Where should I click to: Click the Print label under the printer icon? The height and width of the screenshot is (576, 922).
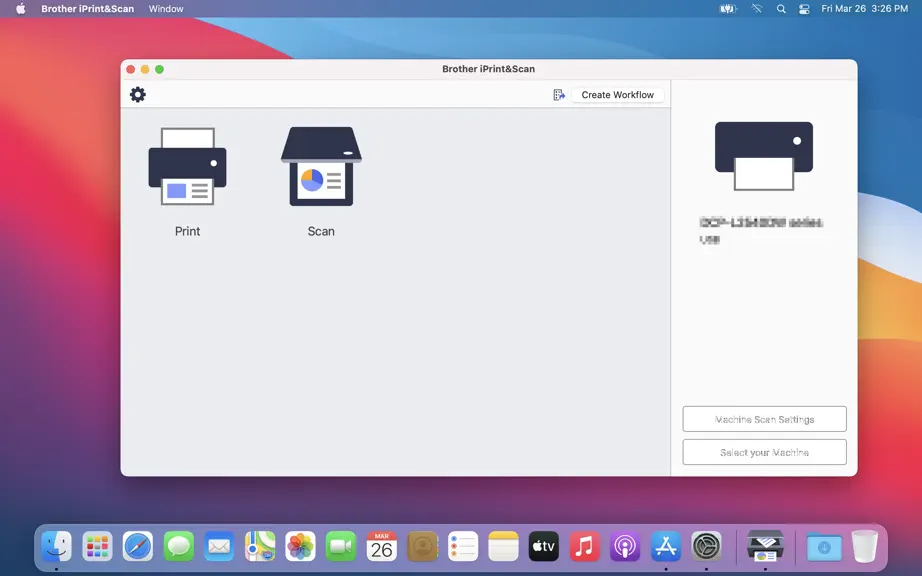pos(188,232)
